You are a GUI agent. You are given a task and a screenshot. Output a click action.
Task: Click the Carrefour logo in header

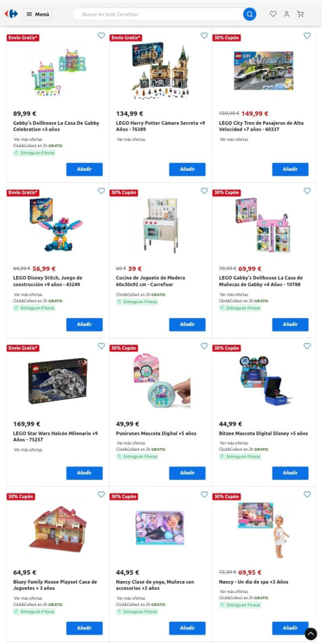pyautogui.click(x=12, y=14)
